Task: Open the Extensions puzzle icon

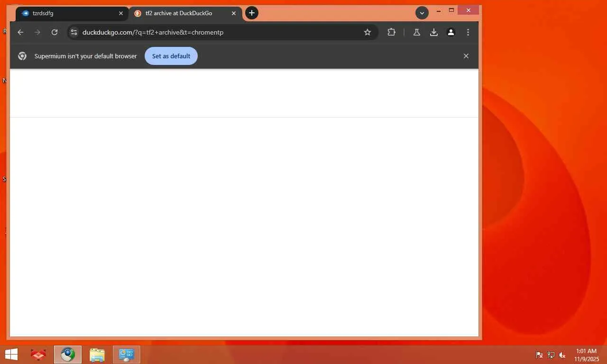Action: [x=391, y=32]
